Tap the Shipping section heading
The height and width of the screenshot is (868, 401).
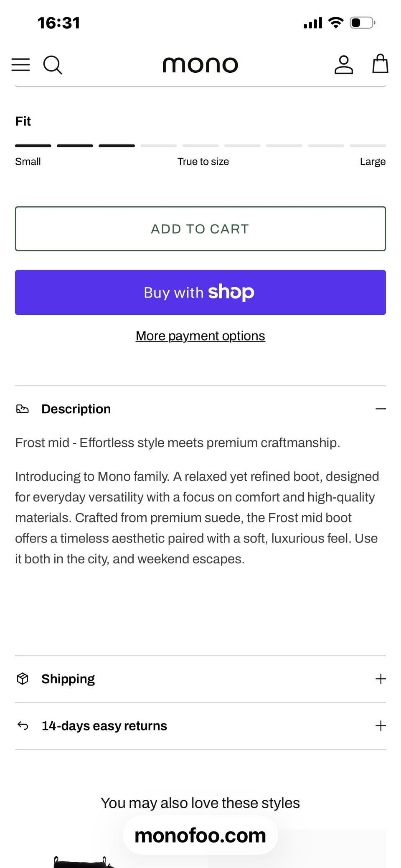coord(68,679)
